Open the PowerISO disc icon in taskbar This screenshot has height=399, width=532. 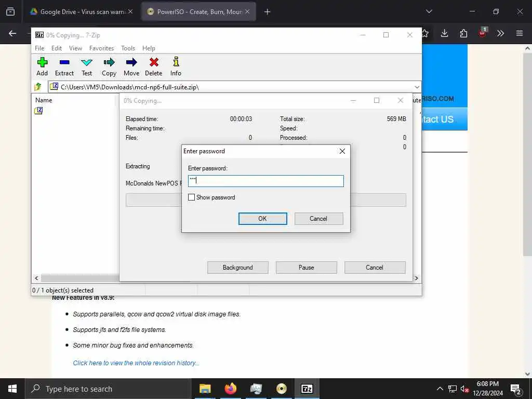coord(281,389)
